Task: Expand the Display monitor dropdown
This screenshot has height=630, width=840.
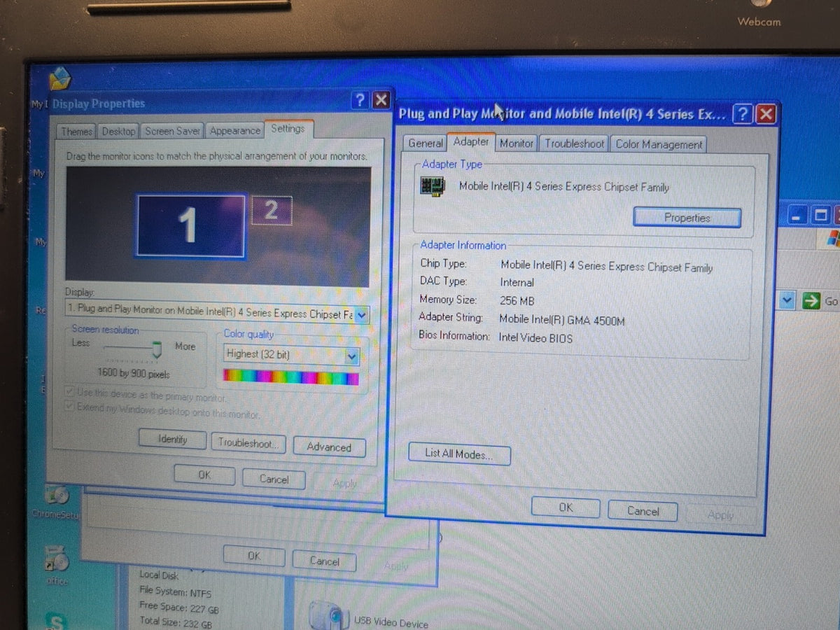Action: pyautogui.click(x=361, y=315)
